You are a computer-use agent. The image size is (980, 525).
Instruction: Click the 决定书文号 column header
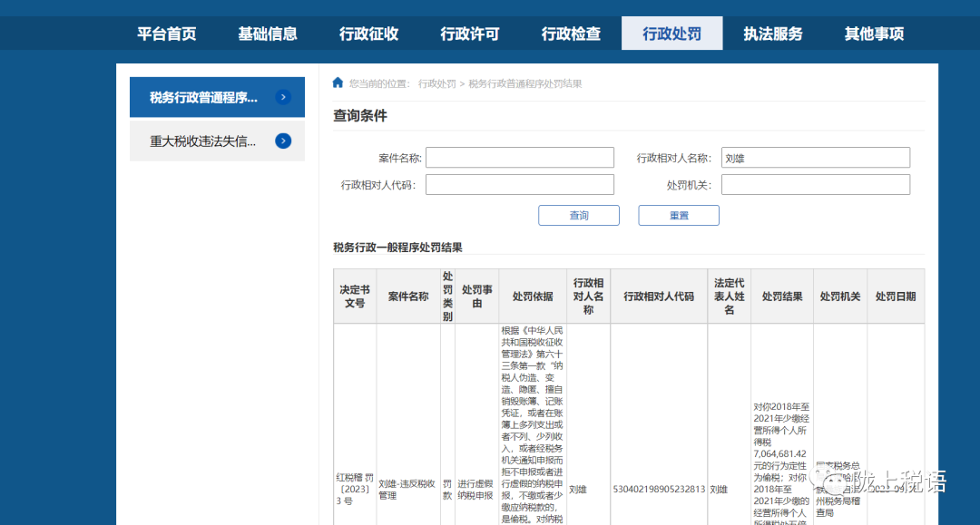click(355, 297)
